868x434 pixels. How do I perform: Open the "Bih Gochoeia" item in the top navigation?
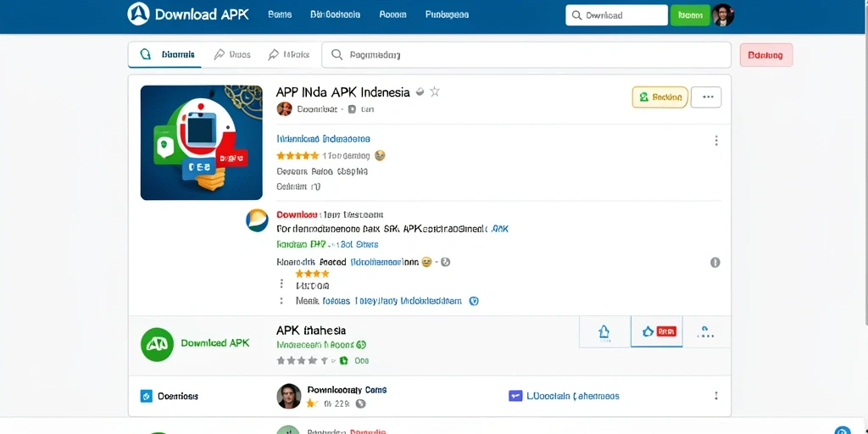click(336, 15)
